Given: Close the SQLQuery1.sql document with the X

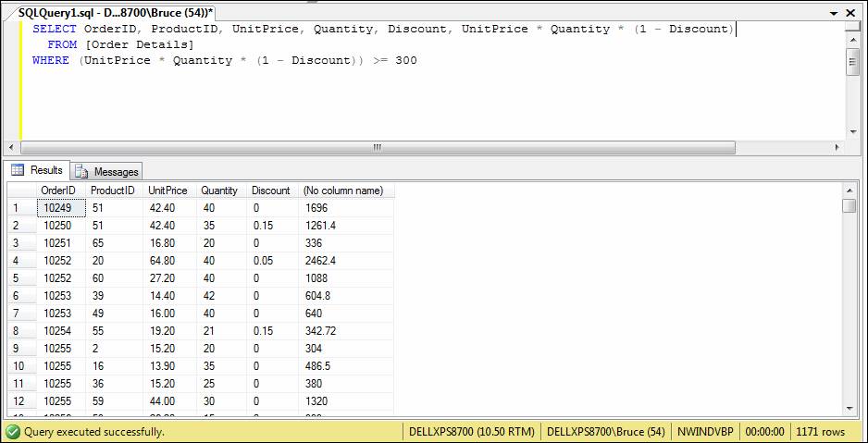Looking at the screenshot, I should pyautogui.click(x=856, y=11).
